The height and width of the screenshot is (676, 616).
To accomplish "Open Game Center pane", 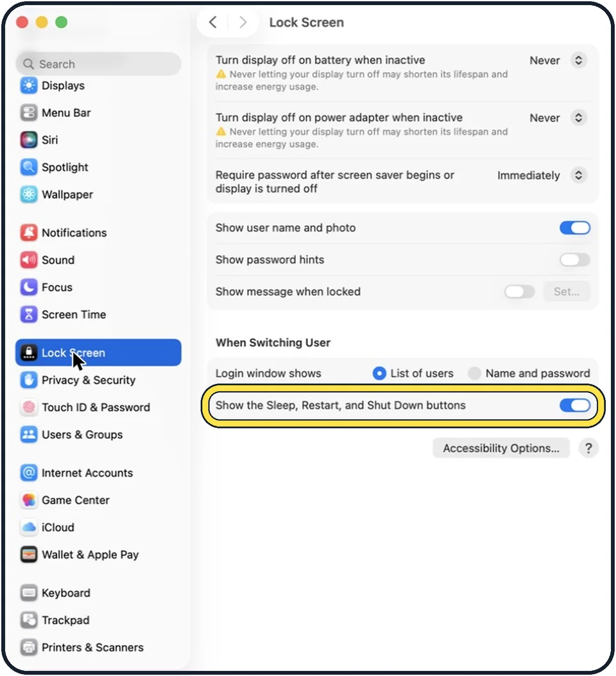I will (x=98, y=500).
